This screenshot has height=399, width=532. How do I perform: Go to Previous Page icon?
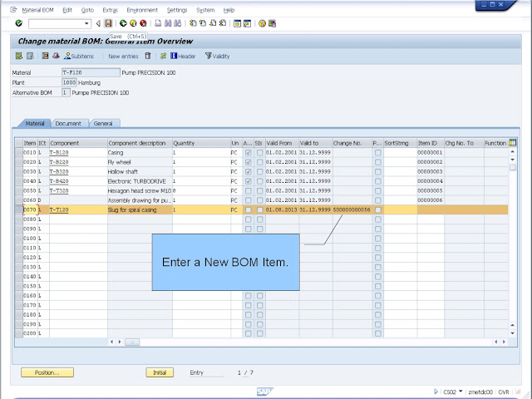click(203, 23)
